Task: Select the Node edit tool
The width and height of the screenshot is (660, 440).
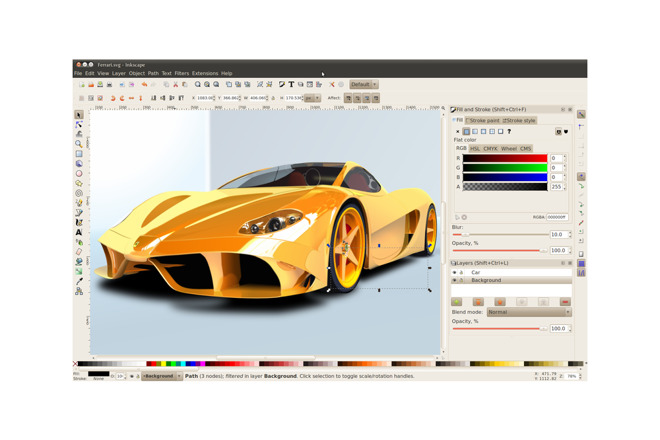Action: pos(79,125)
